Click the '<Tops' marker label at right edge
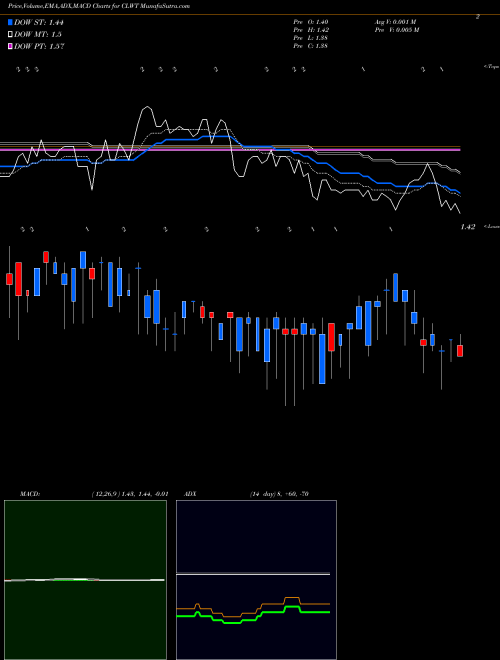The image size is (500, 660). (491, 67)
